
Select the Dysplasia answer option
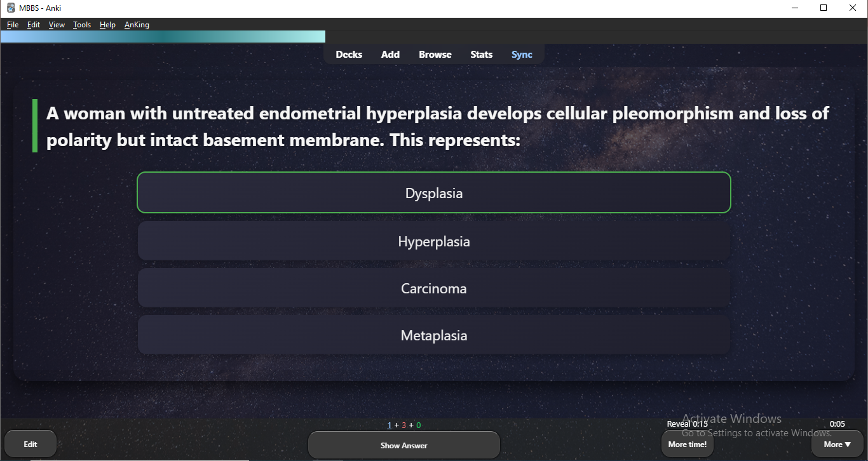click(434, 193)
